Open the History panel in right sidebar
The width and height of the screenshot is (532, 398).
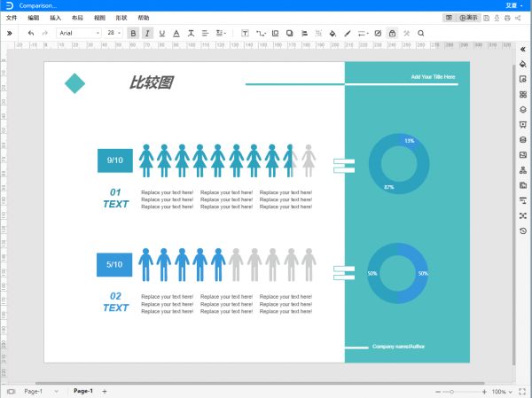[523, 230]
